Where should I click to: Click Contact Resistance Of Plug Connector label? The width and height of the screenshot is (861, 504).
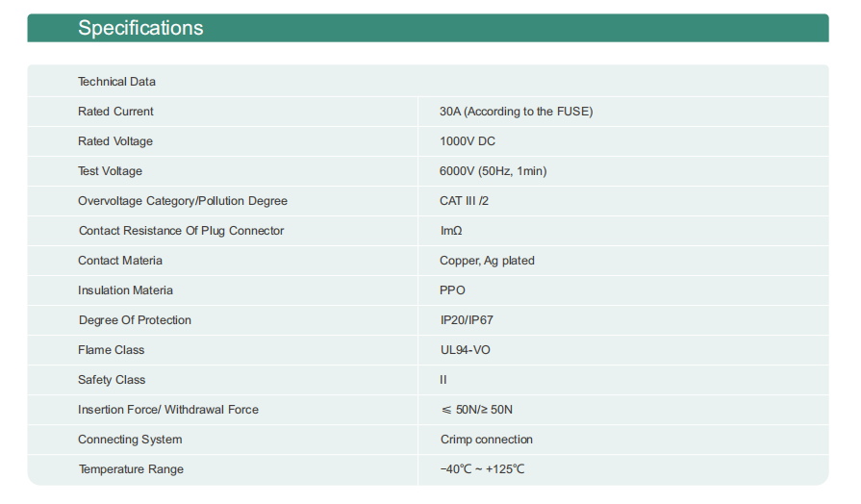[x=181, y=231]
